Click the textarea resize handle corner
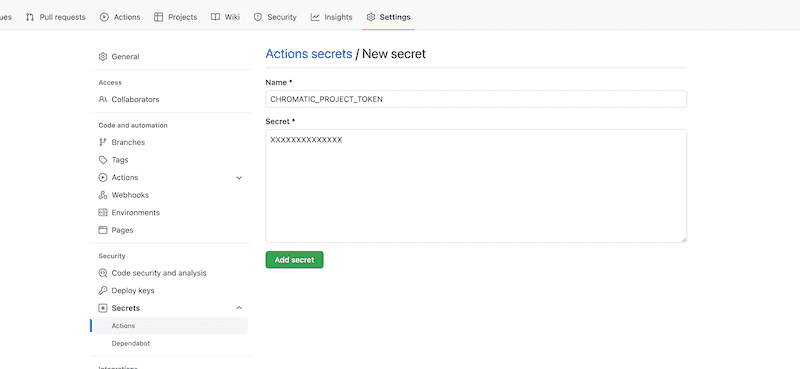The width and height of the screenshot is (800, 369). (x=684, y=239)
